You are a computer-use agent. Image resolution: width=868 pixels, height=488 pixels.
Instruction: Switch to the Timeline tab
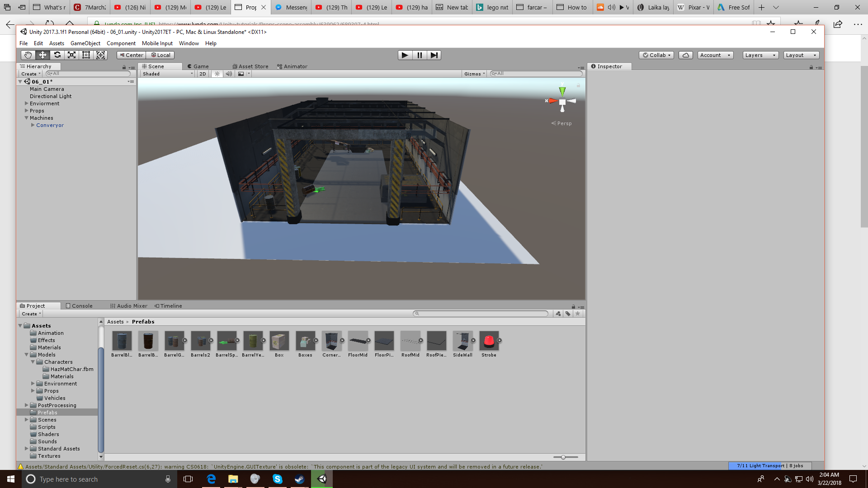168,306
